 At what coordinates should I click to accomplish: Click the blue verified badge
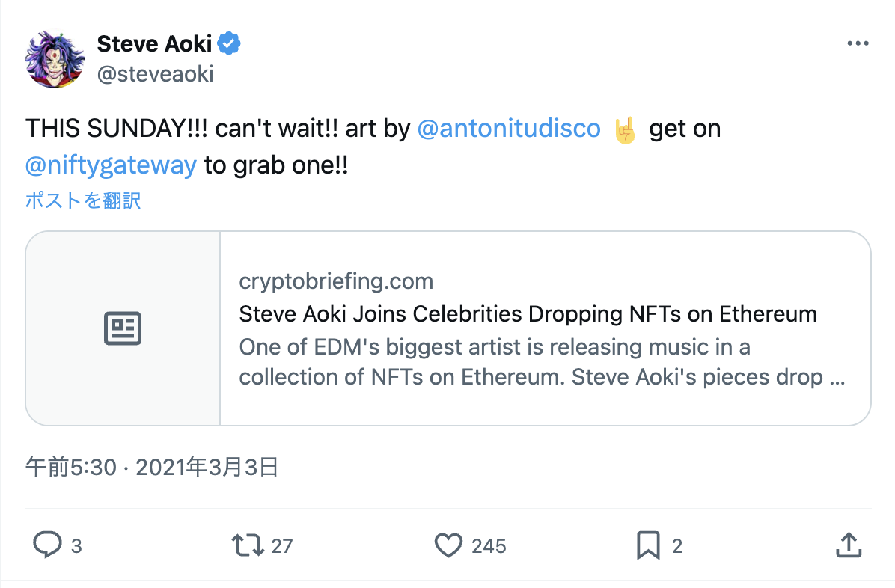[x=229, y=44]
